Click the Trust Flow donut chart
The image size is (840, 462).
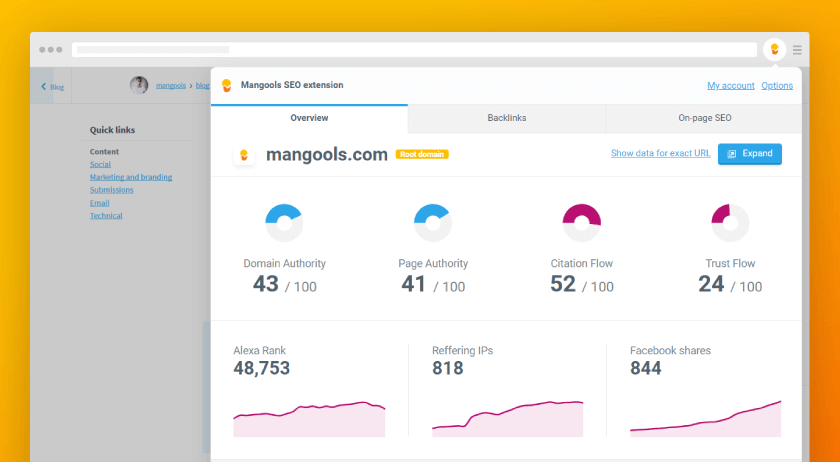pyautogui.click(x=730, y=222)
